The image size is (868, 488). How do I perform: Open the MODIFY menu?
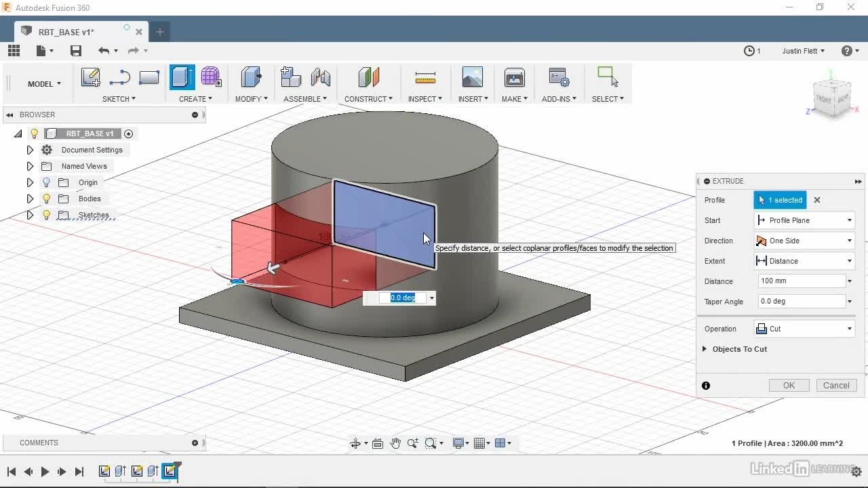pos(251,99)
